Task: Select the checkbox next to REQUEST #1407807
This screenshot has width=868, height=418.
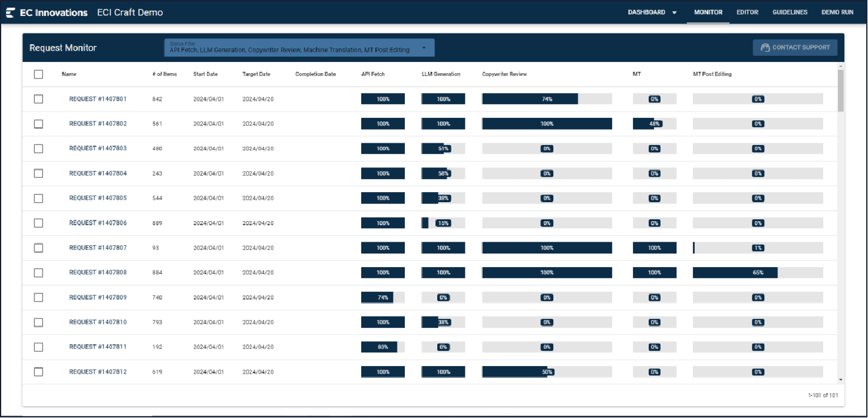Action: (38, 248)
